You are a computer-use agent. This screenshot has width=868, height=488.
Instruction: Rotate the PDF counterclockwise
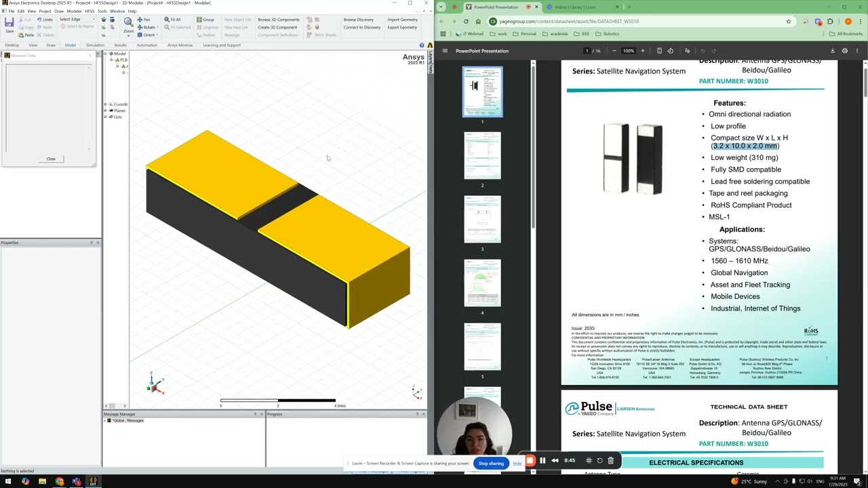[671, 51]
